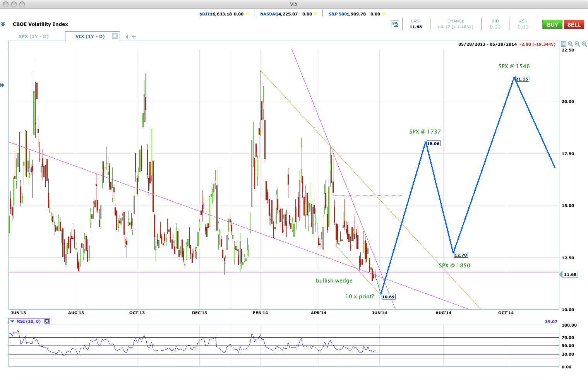Click the rightmost zoom magnifier icon
The height and width of the screenshot is (380, 588).
tap(585, 44)
